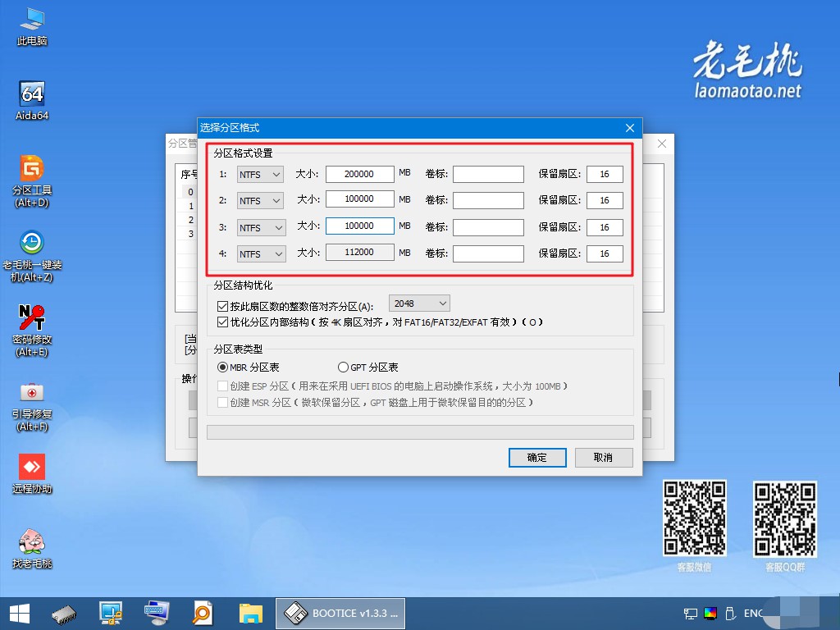Click partition 1 保留扇区 field
This screenshot has height=630, width=840.
[x=605, y=174]
